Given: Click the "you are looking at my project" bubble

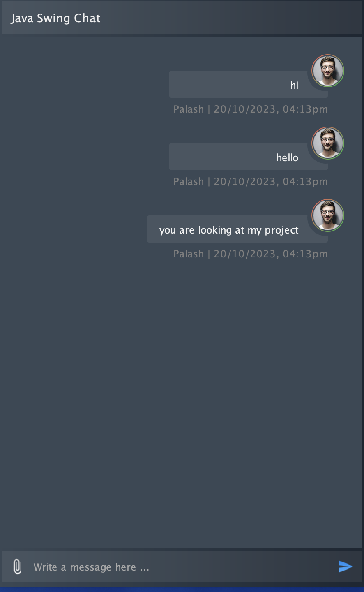Looking at the screenshot, I should coord(229,230).
